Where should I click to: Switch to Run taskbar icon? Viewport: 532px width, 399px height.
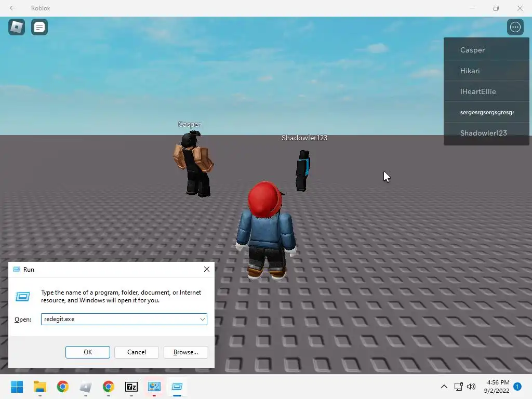click(177, 387)
